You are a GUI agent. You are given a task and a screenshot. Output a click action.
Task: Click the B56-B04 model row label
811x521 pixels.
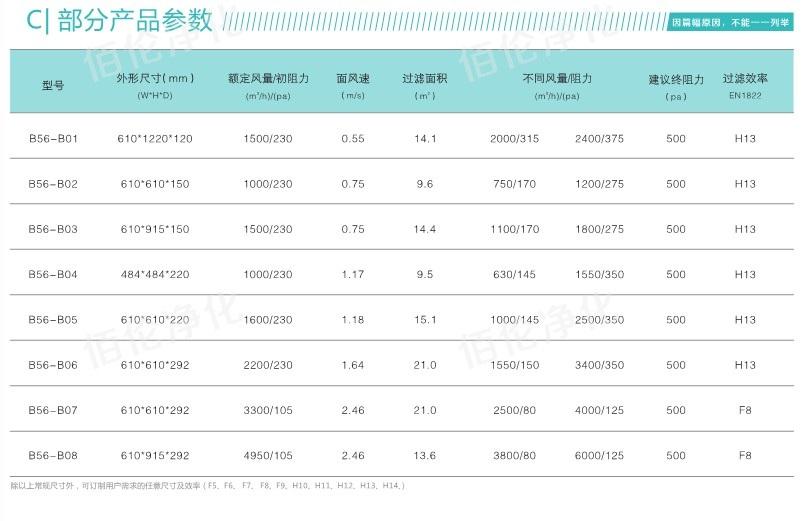pos(53,275)
